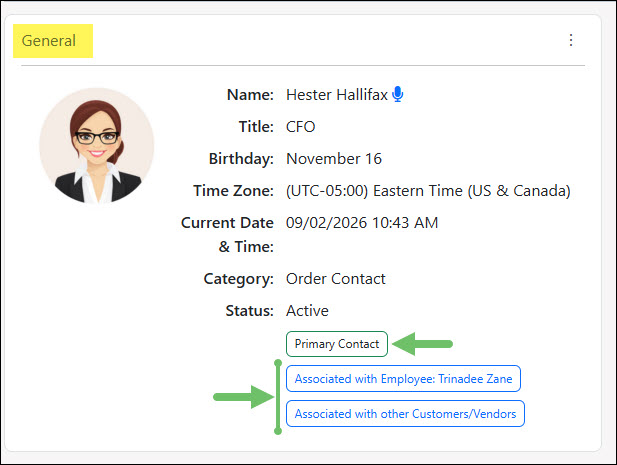Screen dimensions: 617x465
Task: Click the microphone icon next to Hester Hallifax
Action: coord(398,94)
